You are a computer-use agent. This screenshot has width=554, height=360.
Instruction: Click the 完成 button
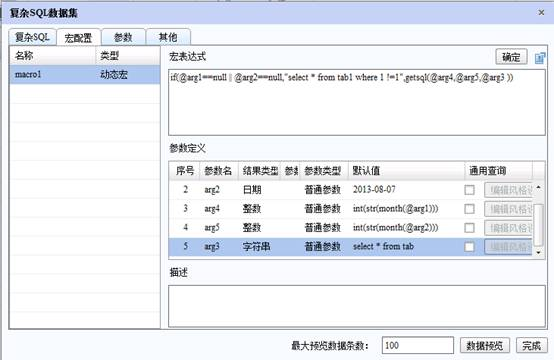pyautogui.click(x=532, y=346)
